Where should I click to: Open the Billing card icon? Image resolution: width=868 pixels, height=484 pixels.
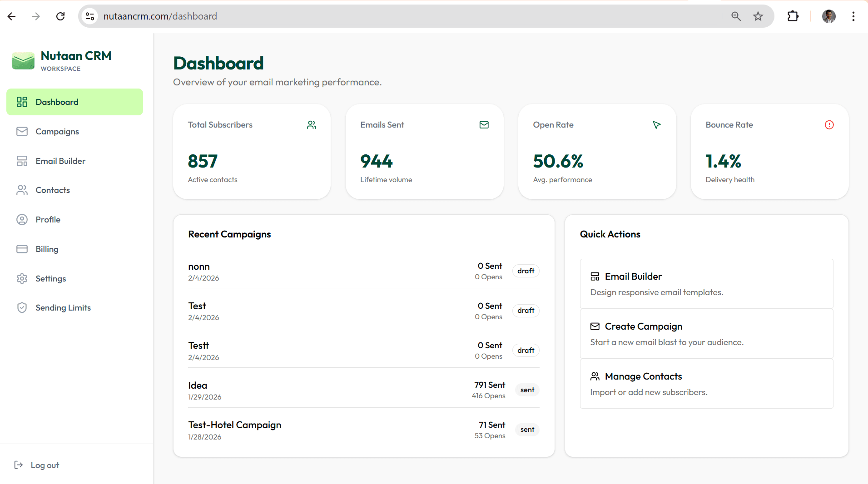(x=22, y=249)
